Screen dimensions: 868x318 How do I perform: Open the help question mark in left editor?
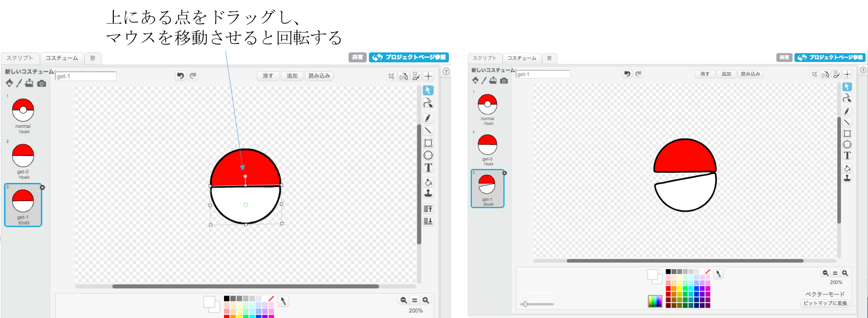(446, 71)
